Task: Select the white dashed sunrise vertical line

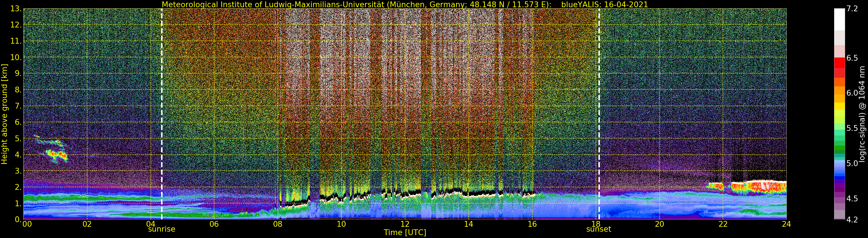Action: tap(162, 101)
